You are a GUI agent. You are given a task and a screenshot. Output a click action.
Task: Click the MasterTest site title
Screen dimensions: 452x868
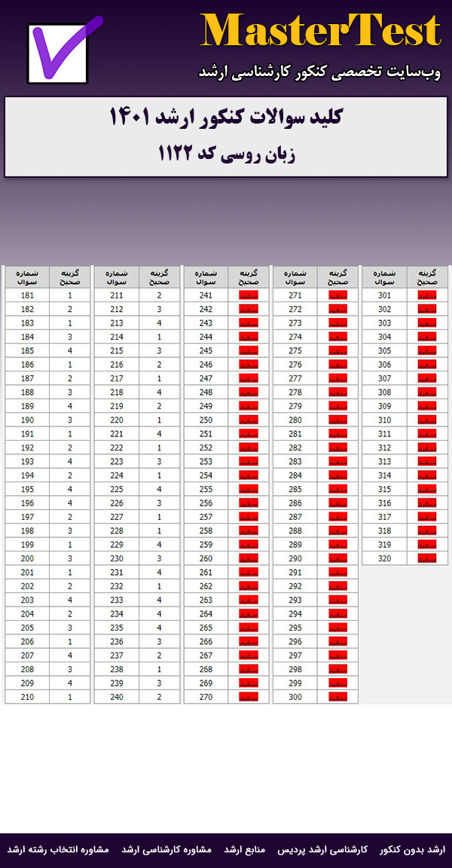coord(320,32)
